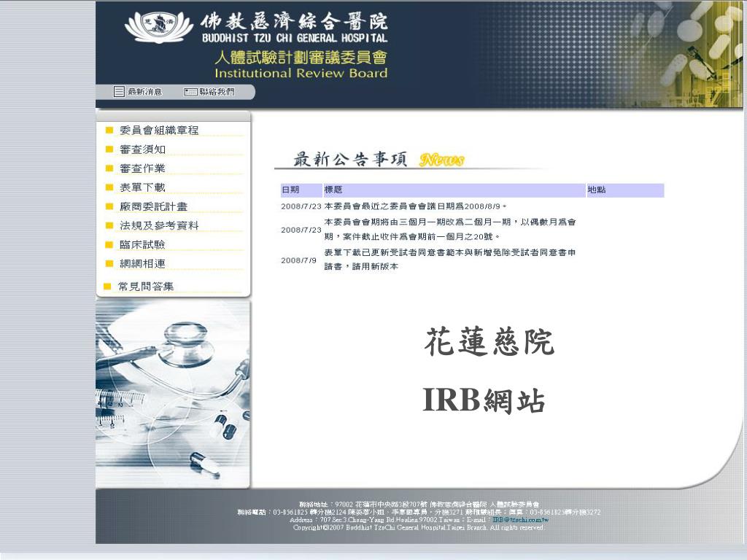The width and height of the screenshot is (747, 560).
Task: Click the 日期 column header
Action: pos(301,190)
